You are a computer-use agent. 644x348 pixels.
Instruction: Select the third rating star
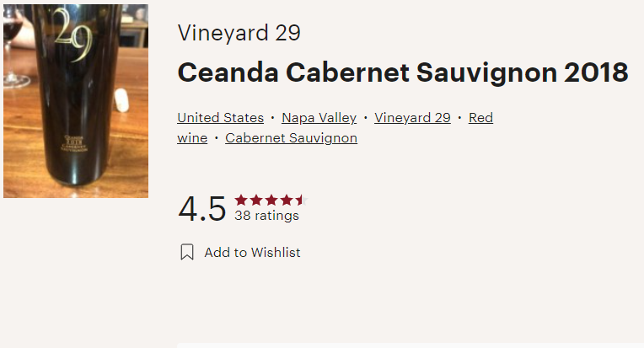click(x=271, y=200)
